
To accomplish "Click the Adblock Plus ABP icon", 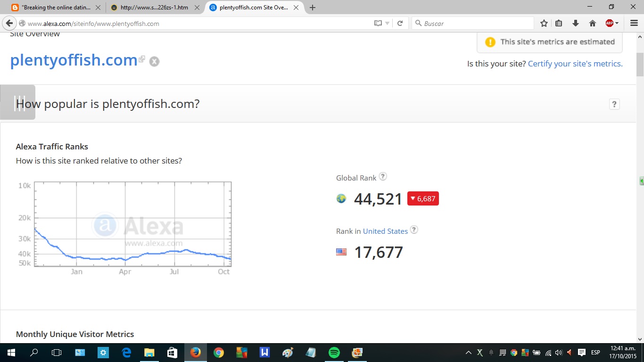I will 609,23.
